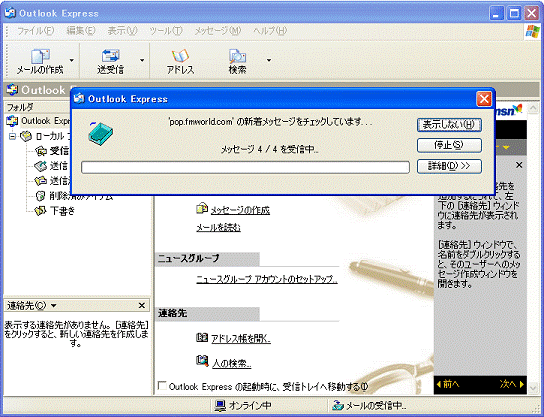Viewport: 544px width, 417px height.
Task: Toggle 起動時に受信トレイへ移動する checkbox
Action: coord(162,385)
